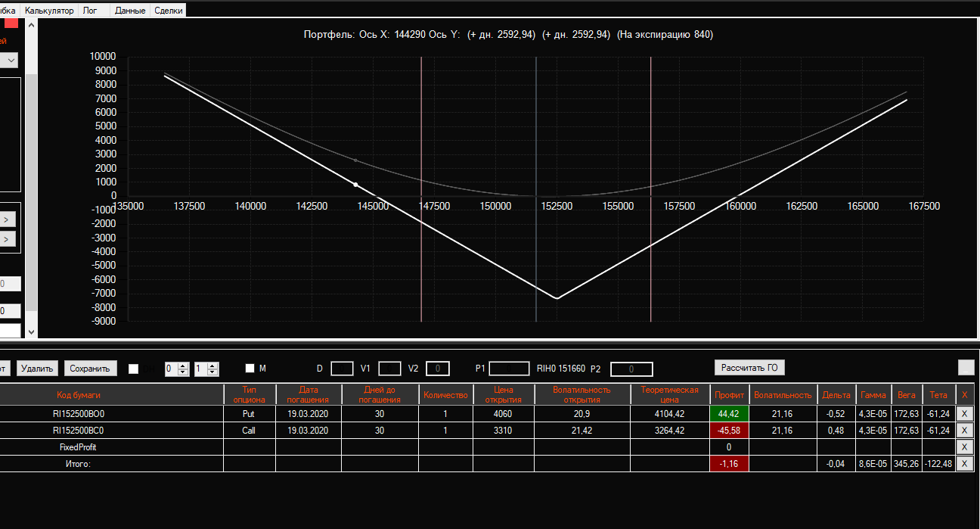Click the total vega cell 345,26
The image size is (980, 529).
(906, 463)
